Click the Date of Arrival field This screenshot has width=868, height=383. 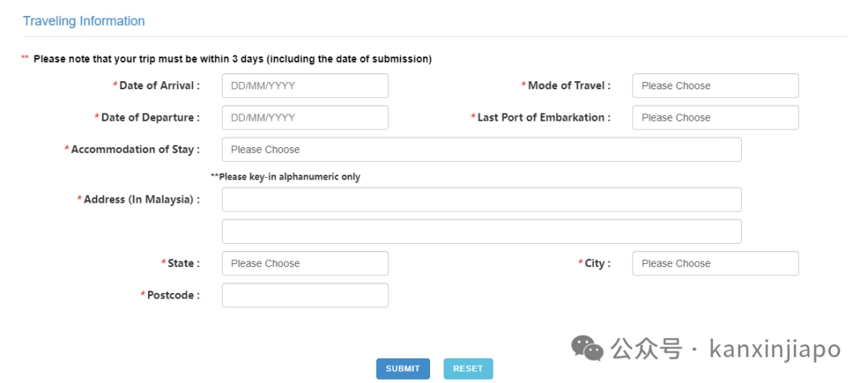[x=305, y=86]
